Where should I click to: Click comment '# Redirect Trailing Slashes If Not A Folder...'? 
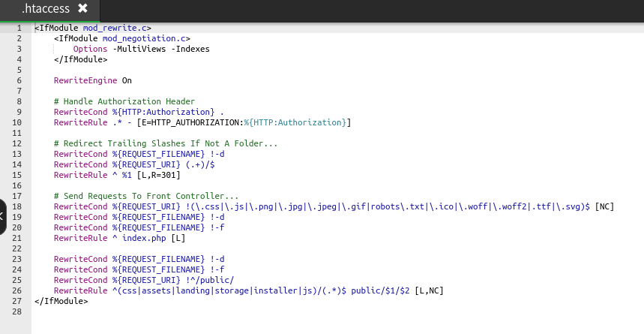click(166, 143)
